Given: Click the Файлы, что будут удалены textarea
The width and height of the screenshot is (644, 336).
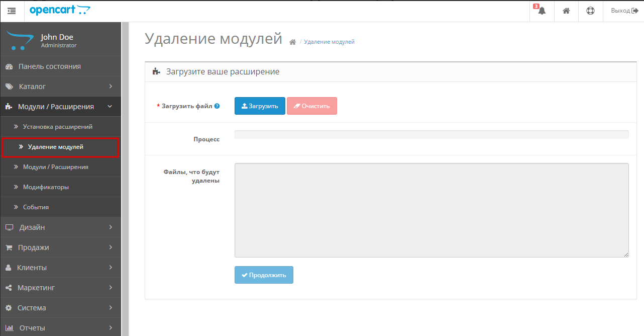Looking at the screenshot, I should [431, 210].
